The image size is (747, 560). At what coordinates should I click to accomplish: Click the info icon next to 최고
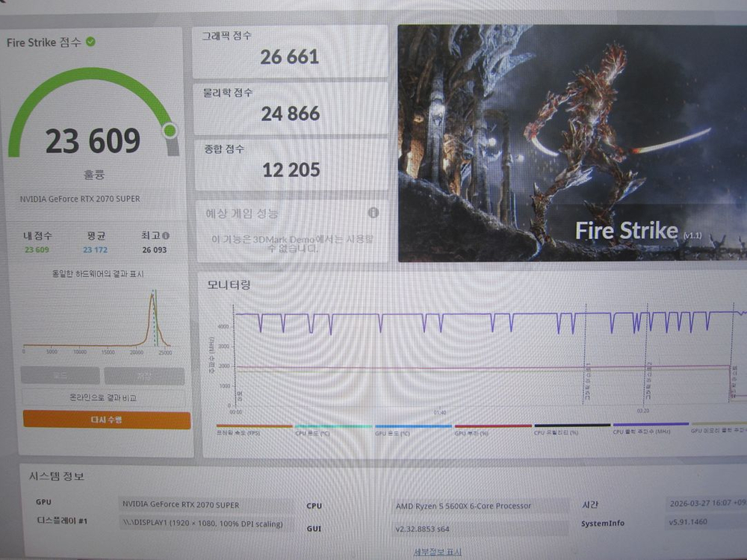tap(165, 235)
